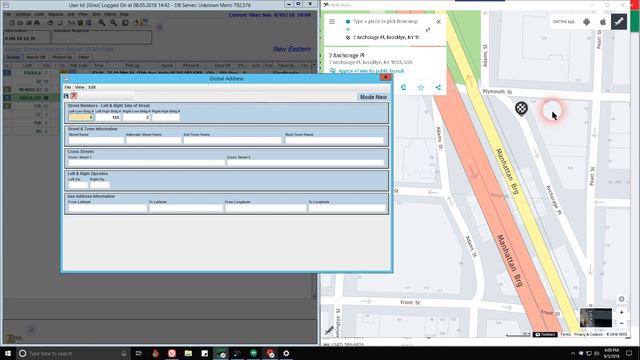
Task: Focus the Left Low Bldg # field
Action: (81, 117)
